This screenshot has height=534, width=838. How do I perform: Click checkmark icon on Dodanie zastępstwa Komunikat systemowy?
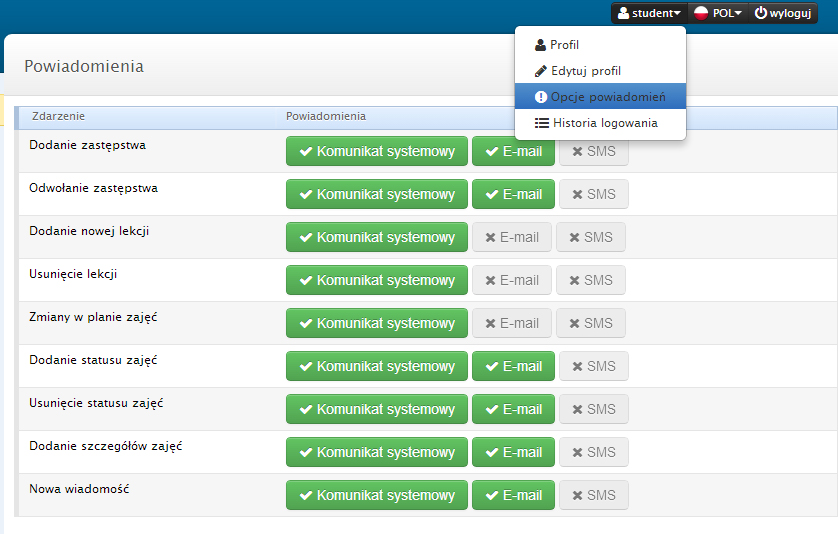tap(304, 152)
